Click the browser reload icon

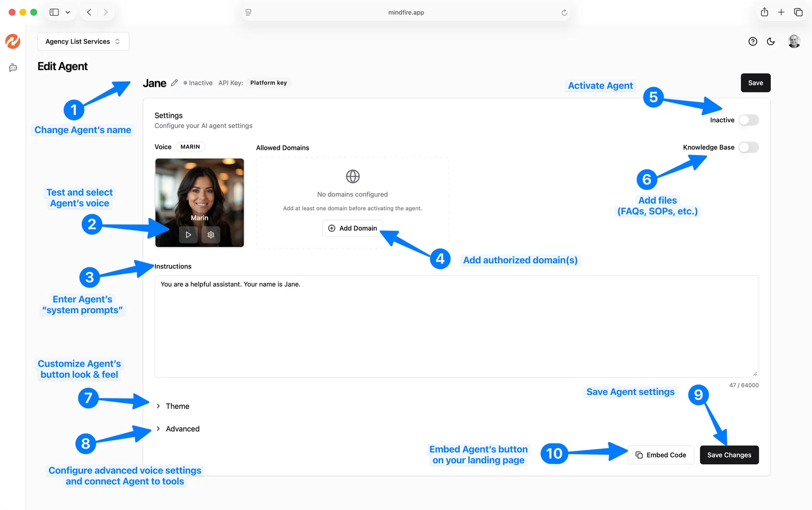(564, 13)
